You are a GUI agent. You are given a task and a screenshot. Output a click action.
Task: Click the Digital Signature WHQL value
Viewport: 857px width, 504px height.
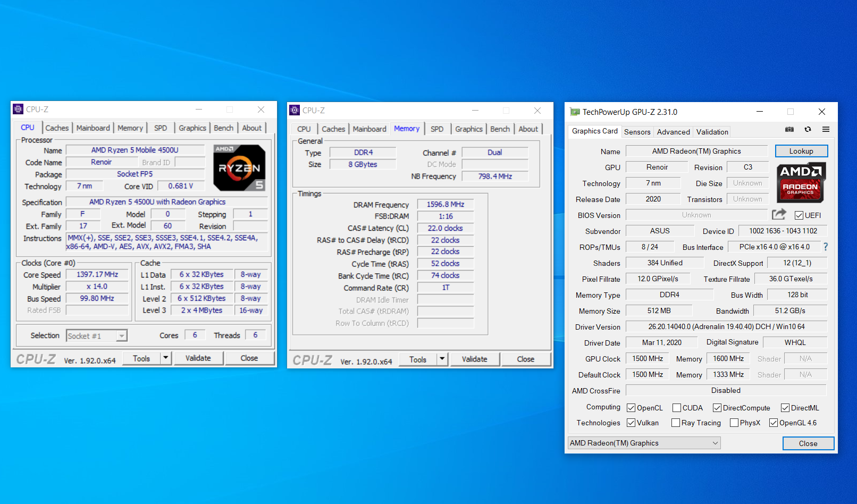click(x=795, y=342)
